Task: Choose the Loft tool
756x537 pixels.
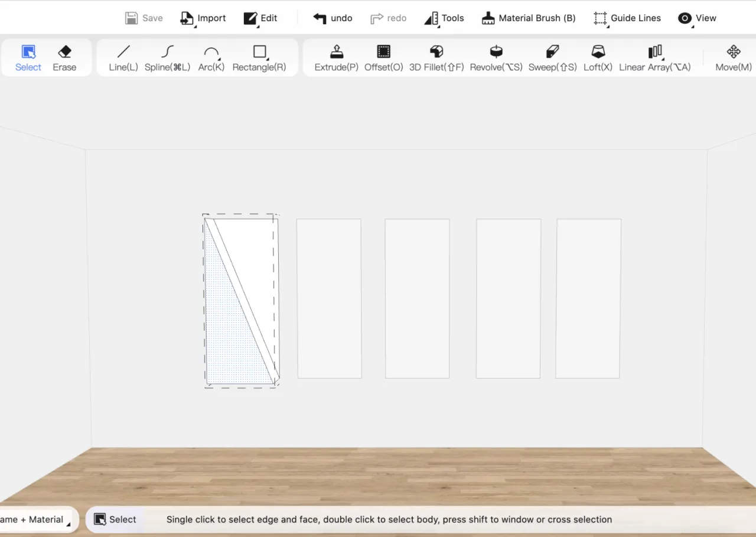Action: pyautogui.click(x=598, y=58)
